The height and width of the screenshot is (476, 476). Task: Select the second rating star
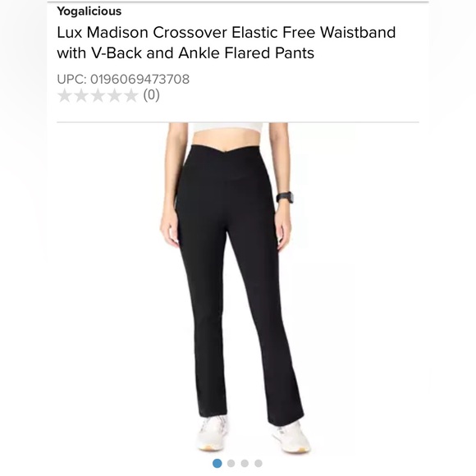[81, 95]
